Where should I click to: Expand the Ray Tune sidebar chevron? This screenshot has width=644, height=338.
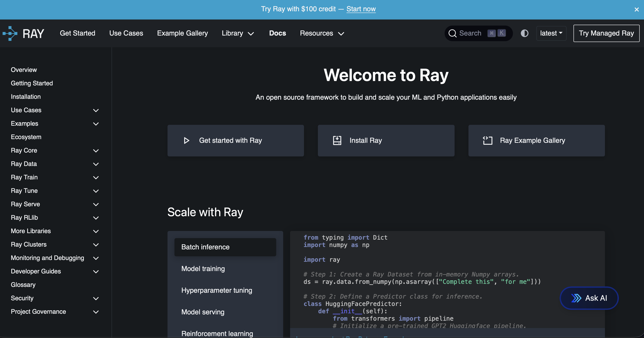(96, 191)
